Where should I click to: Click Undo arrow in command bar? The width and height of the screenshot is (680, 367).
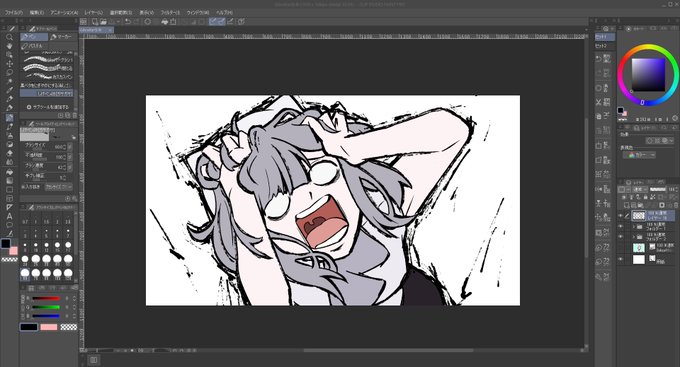[128, 21]
